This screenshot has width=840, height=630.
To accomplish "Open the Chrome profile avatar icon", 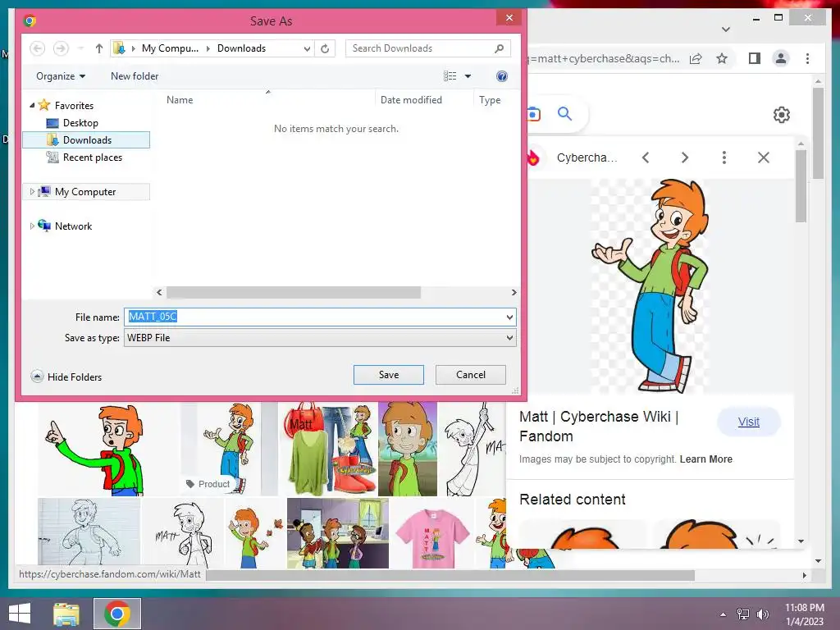I will (781, 58).
